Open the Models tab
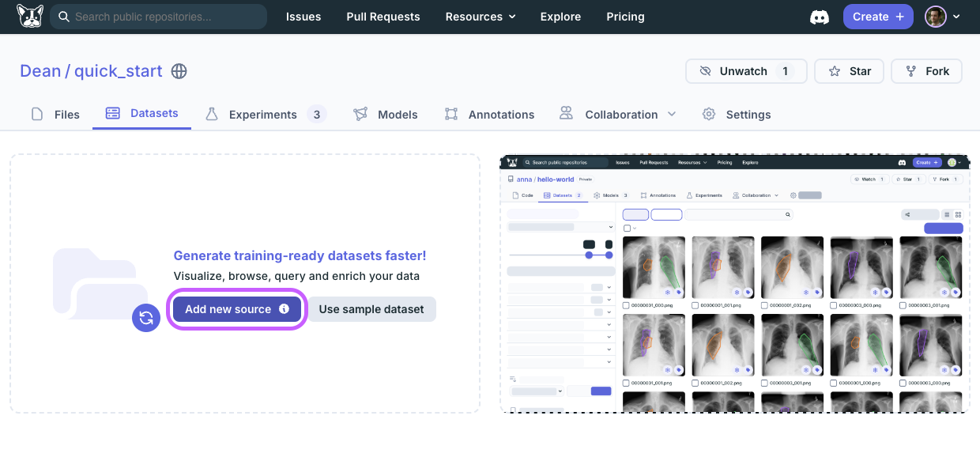The height and width of the screenshot is (461, 980). click(386, 114)
